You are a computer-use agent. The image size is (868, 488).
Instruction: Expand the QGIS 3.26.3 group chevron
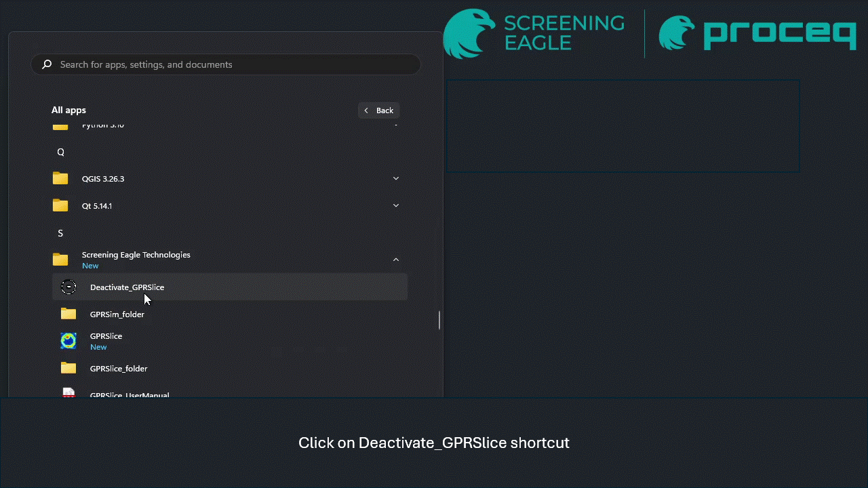396,178
